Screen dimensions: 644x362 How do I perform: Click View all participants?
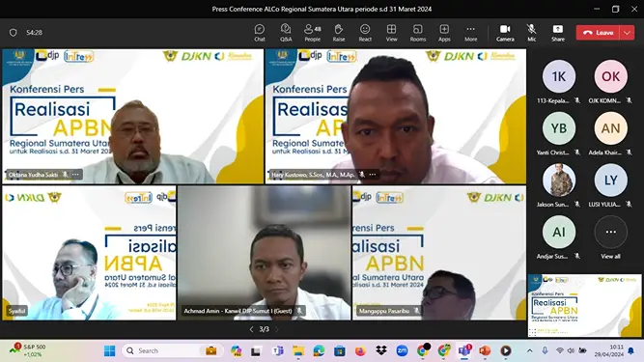pyautogui.click(x=611, y=237)
